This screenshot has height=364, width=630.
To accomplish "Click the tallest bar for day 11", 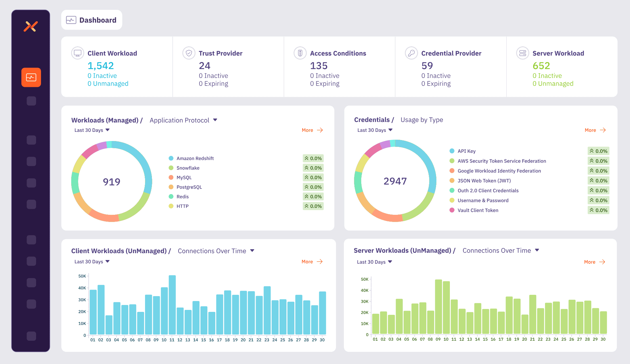I will click(172, 305).
